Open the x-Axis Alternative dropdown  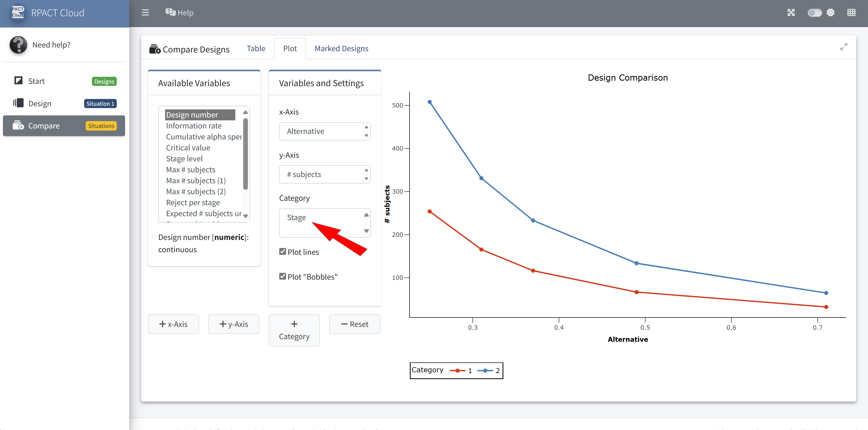click(324, 131)
